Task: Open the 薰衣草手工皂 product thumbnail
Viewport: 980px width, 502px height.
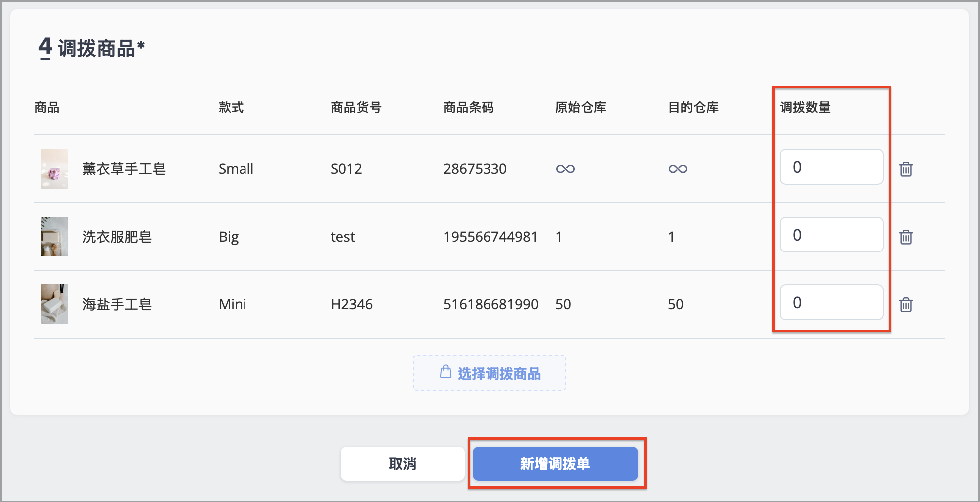Action: pyautogui.click(x=54, y=169)
